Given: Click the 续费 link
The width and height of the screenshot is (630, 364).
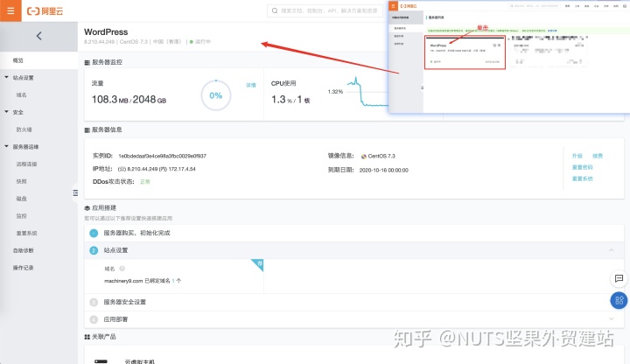Looking at the screenshot, I should (x=598, y=156).
